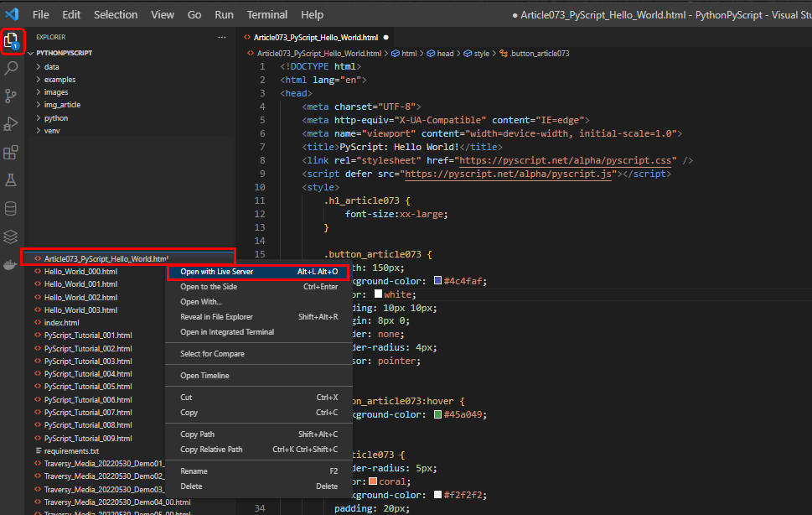Open the Selection menu
Image resolution: width=812 pixels, height=515 pixels.
point(116,14)
